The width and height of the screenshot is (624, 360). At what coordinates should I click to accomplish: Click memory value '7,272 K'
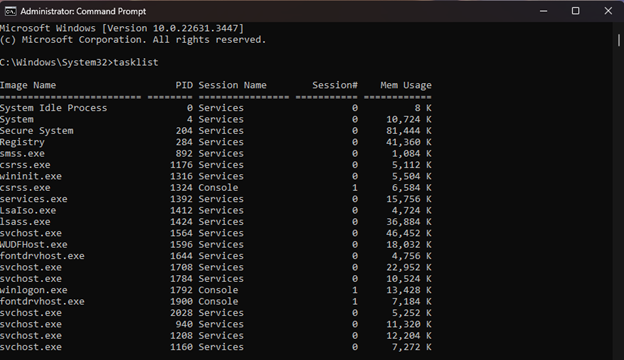(x=411, y=347)
